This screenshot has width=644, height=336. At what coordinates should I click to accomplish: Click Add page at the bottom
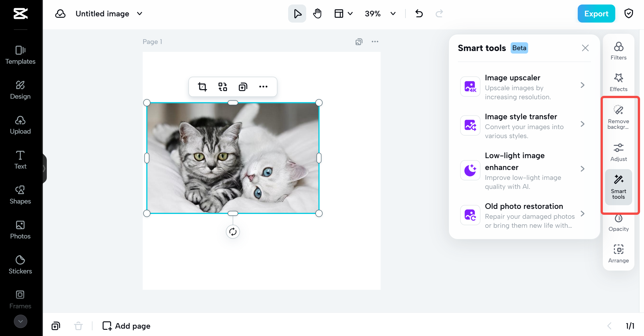127,326
